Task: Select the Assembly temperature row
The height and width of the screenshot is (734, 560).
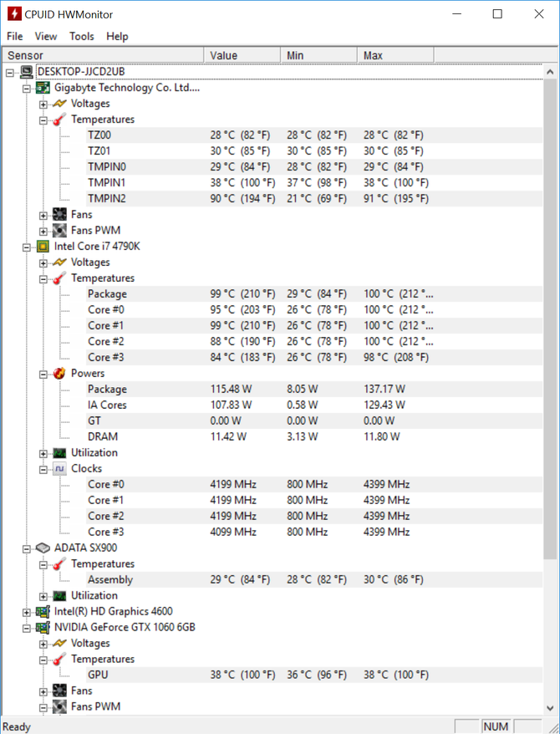Action: pyautogui.click(x=314, y=579)
